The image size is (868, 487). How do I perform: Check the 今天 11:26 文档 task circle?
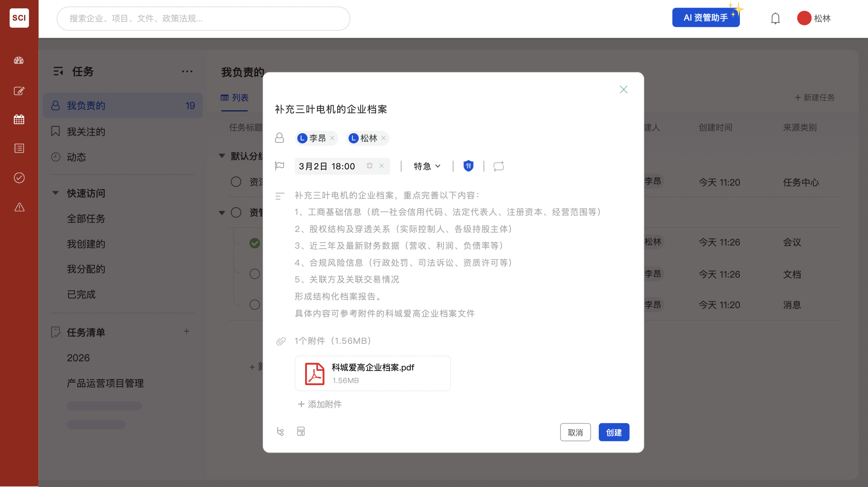(255, 274)
